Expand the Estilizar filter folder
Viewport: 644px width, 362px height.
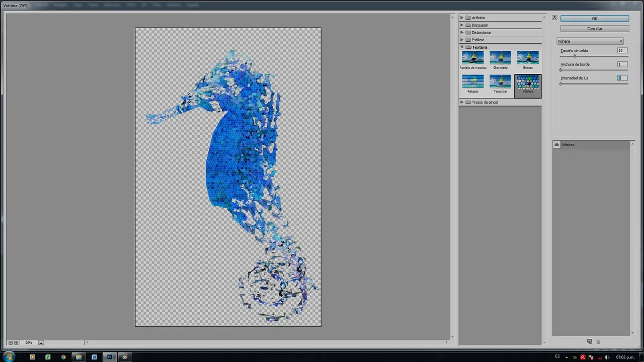click(462, 40)
